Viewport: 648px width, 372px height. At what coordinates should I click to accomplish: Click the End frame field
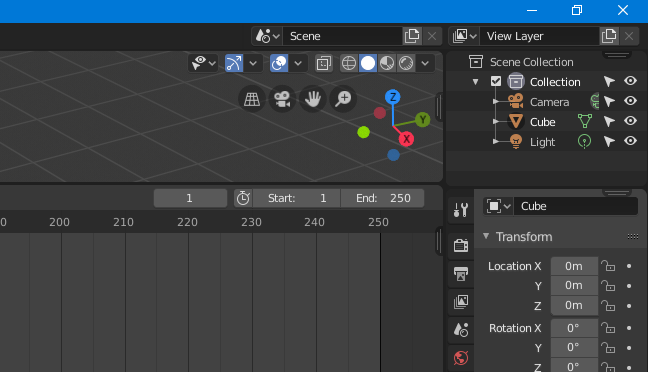click(x=383, y=198)
